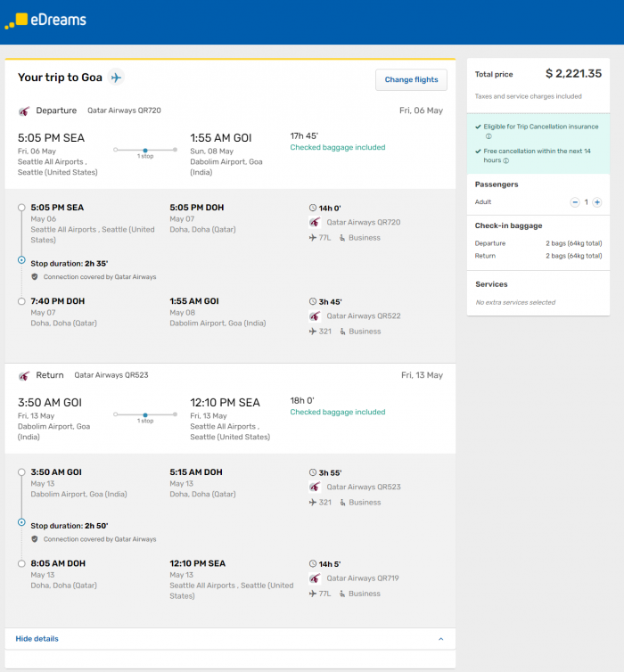
Task: Click 'Fri, 13 May' return date
Action: tap(422, 375)
